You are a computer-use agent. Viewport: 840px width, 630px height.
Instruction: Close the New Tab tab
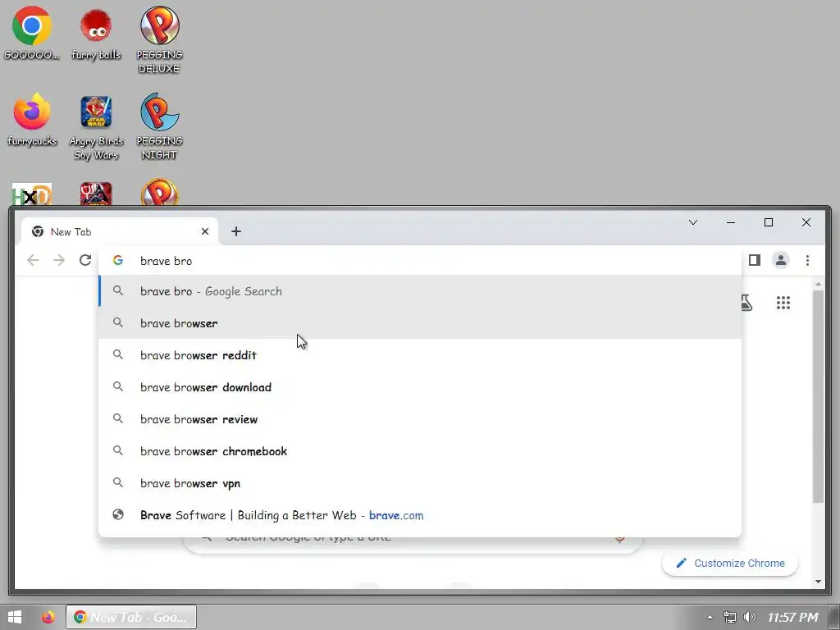pos(204,231)
